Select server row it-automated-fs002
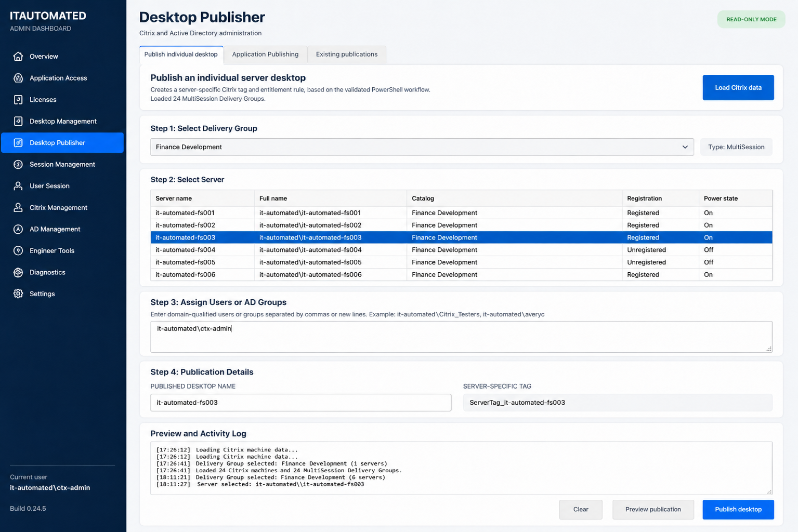The image size is (798, 532). coord(461,225)
